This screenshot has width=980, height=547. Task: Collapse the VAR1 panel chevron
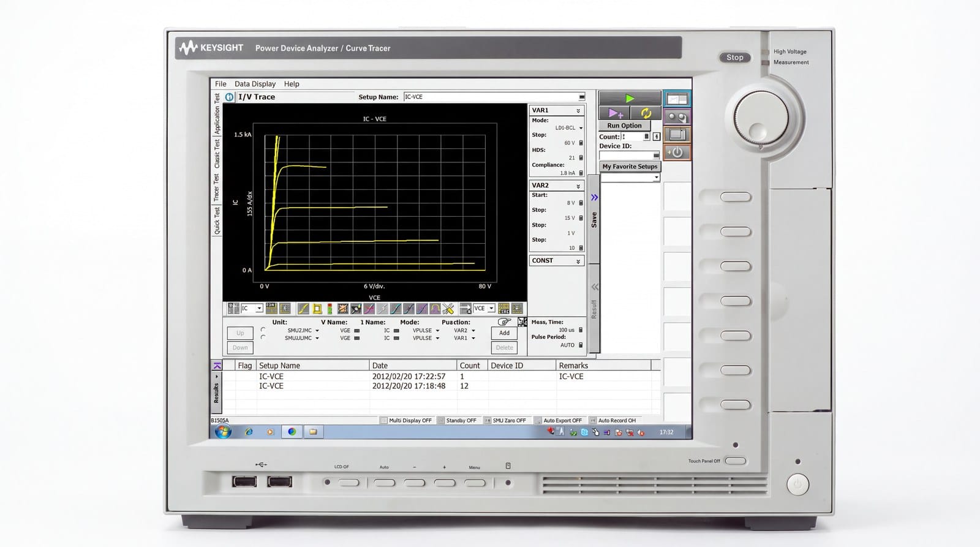point(578,111)
